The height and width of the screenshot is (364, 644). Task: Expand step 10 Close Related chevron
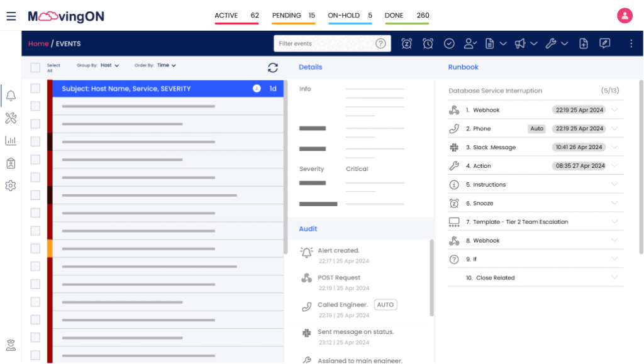point(614,277)
